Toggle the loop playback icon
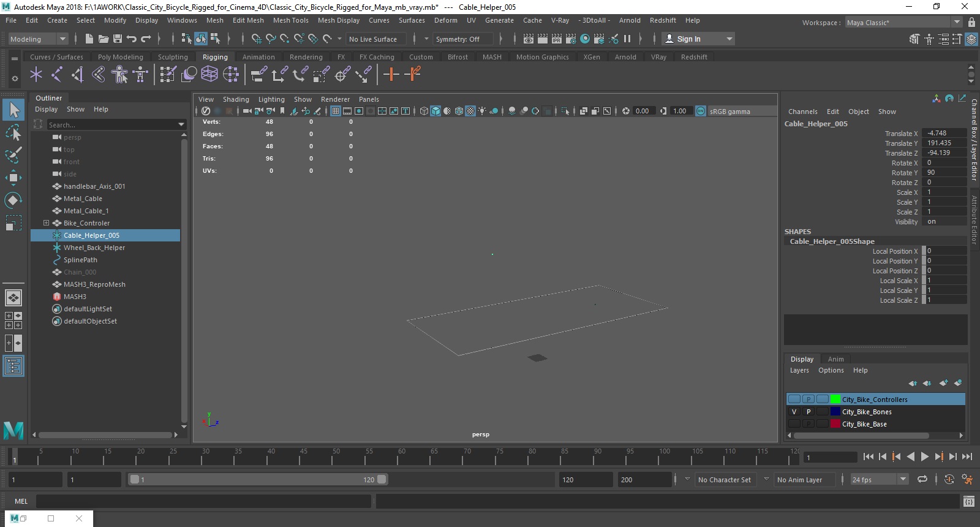This screenshot has width=980, height=527. click(922, 479)
